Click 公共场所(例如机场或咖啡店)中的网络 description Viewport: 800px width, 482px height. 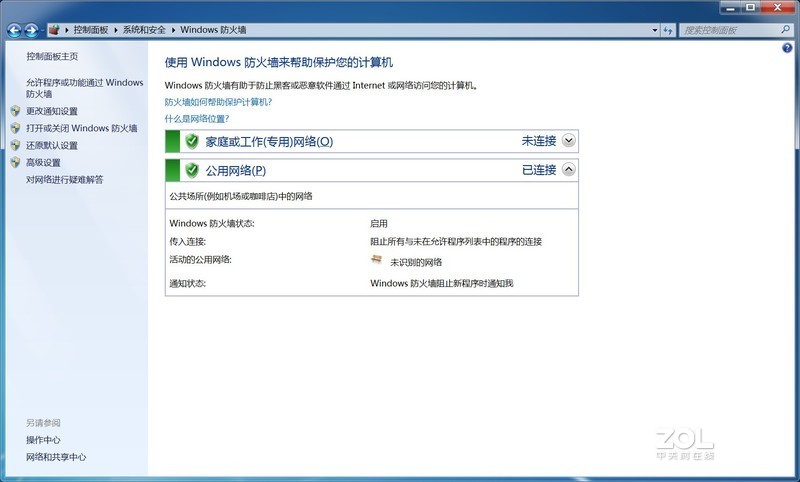[241, 196]
